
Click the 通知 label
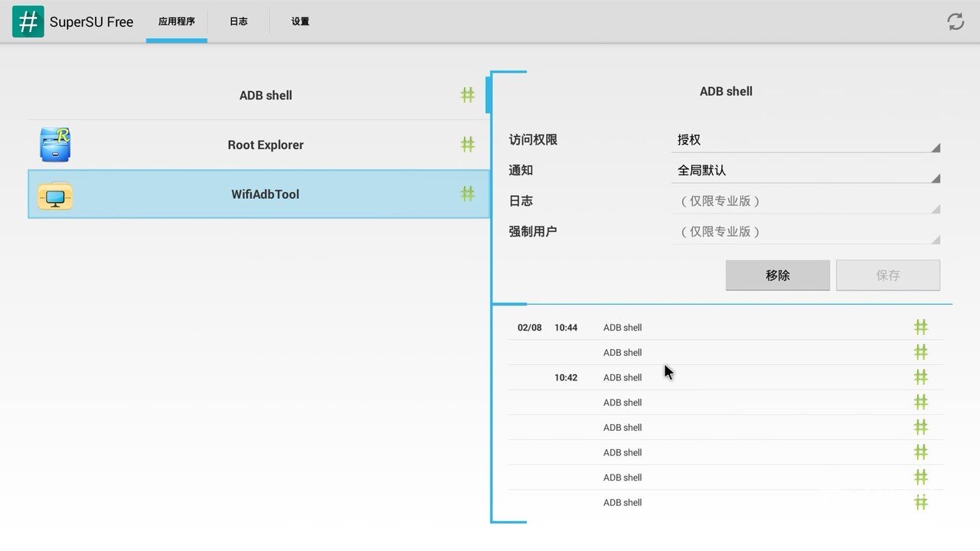(521, 171)
